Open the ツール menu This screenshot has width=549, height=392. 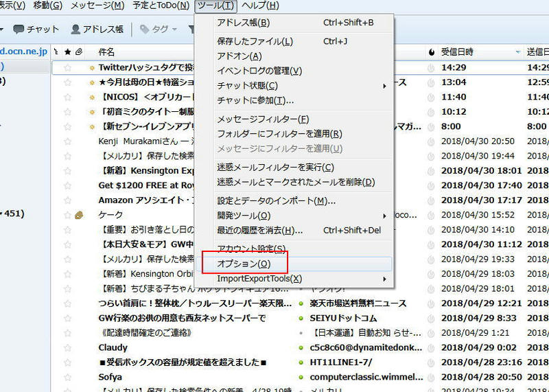215,5
